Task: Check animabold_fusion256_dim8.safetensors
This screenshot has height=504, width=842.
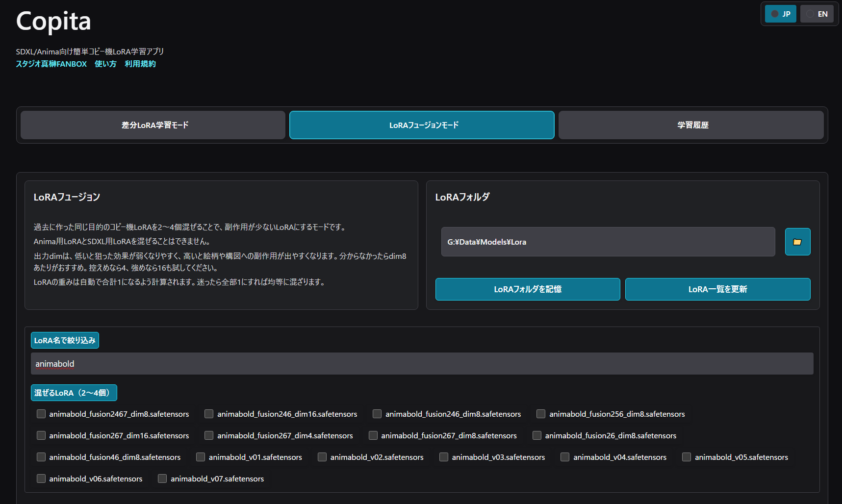Action: pos(541,414)
